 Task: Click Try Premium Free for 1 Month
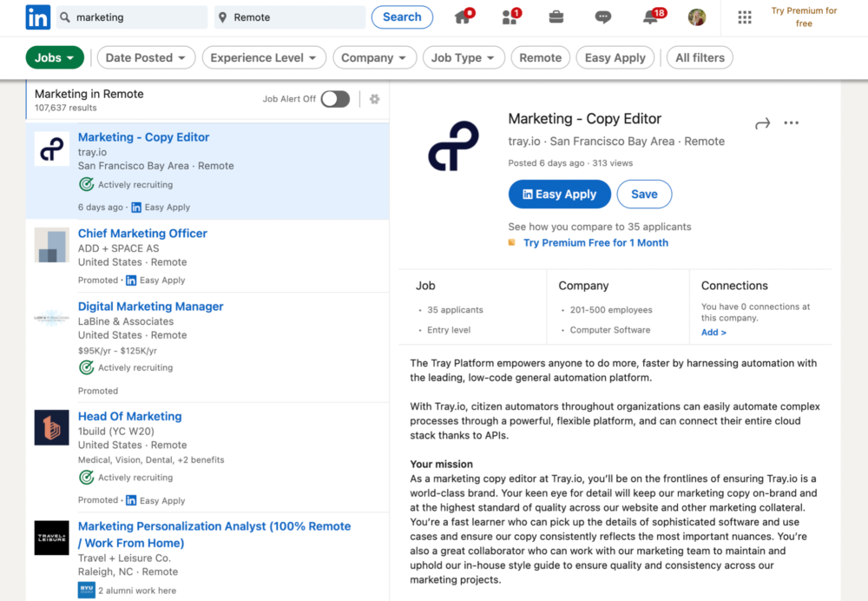click(595, 242)
